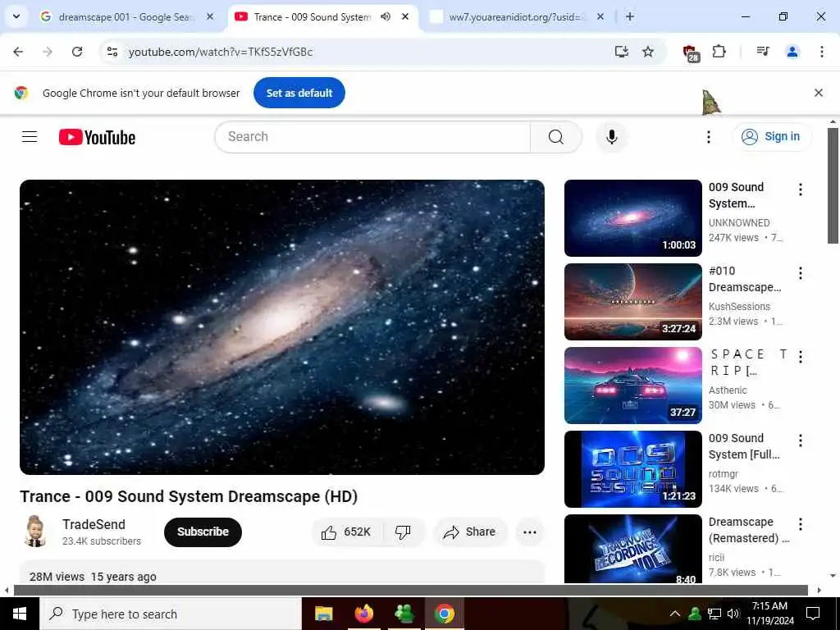Open the red shield extension with badge 28

[691, 52]
